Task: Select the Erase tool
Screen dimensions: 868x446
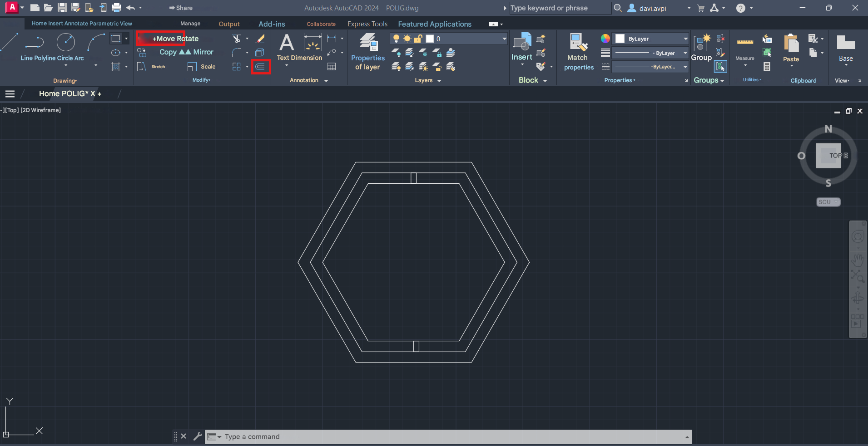Action: pyautogui.click(x=260, y=39)
